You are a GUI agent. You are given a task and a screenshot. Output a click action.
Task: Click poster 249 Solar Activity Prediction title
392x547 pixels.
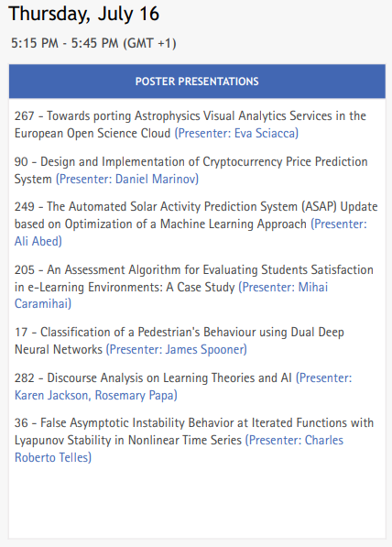pos(196,215)
